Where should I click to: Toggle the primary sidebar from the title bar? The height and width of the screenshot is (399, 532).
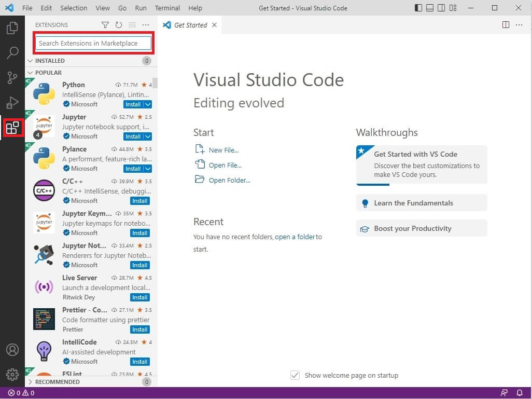(418, 8)
